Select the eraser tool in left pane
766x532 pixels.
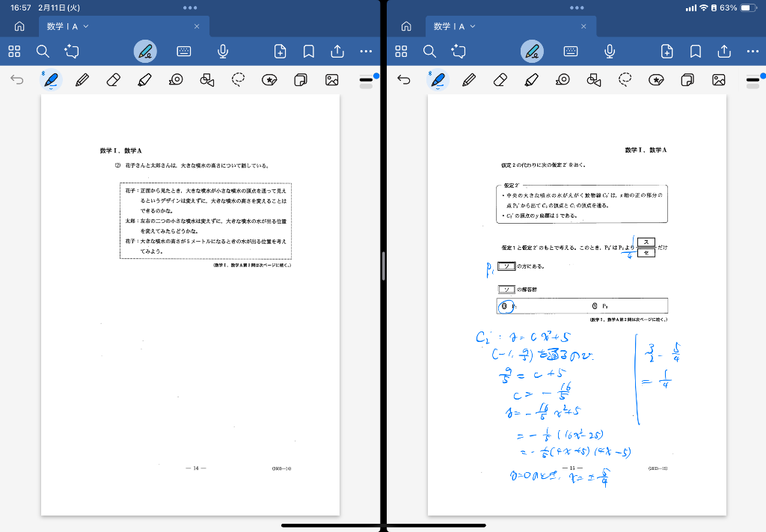113,80
